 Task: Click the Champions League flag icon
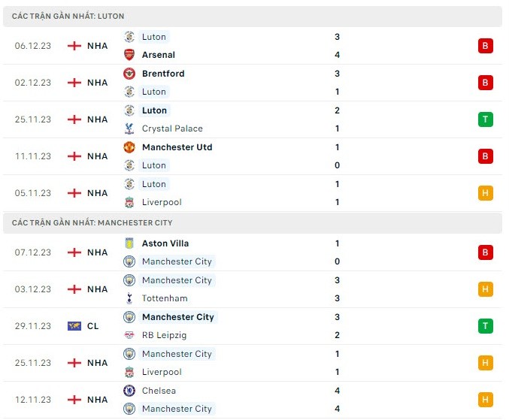point(74,326)
